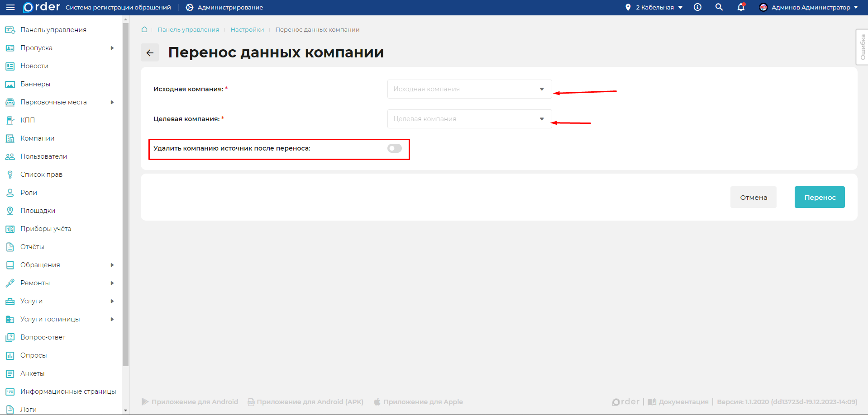
Task: Click the home icon in the breadcrumbs
Action: (x=144, y=29)
